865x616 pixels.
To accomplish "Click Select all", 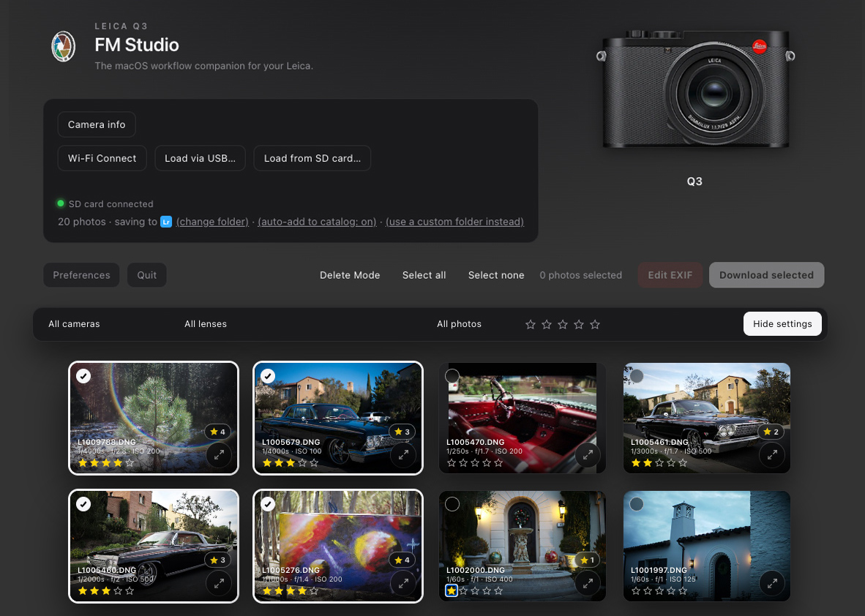I will [424, 275].
